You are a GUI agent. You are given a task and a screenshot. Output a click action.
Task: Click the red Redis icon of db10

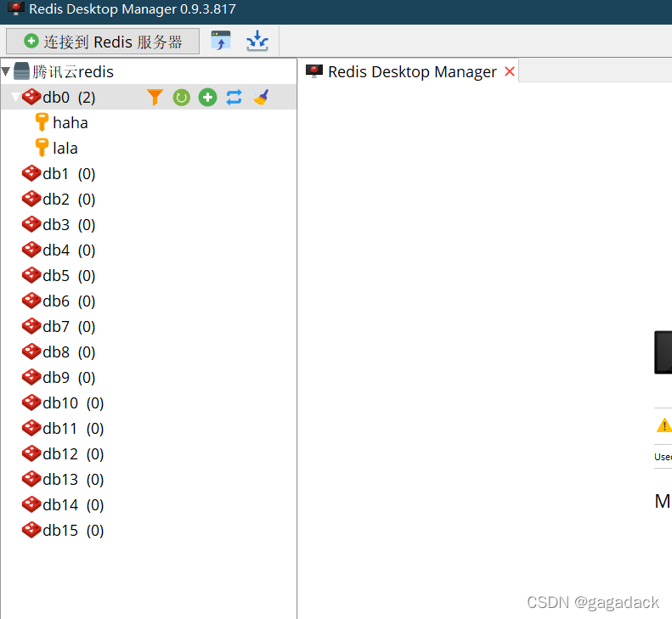click(x=31, y=402)
